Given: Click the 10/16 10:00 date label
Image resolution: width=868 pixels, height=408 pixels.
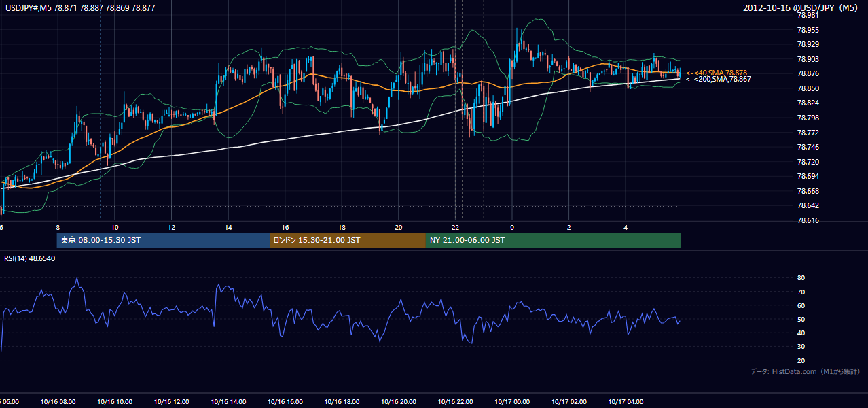Looking at the screenshot, I should (x=115, y=402).
